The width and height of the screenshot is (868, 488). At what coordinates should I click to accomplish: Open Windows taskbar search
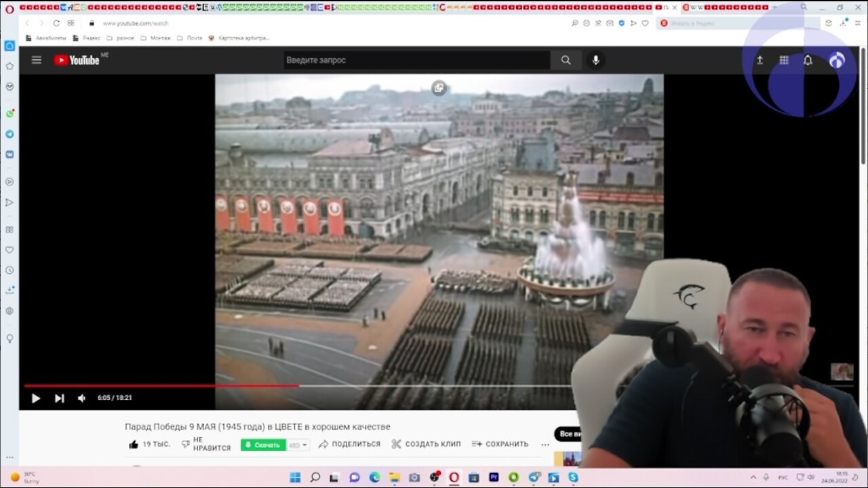coord(315,477)
